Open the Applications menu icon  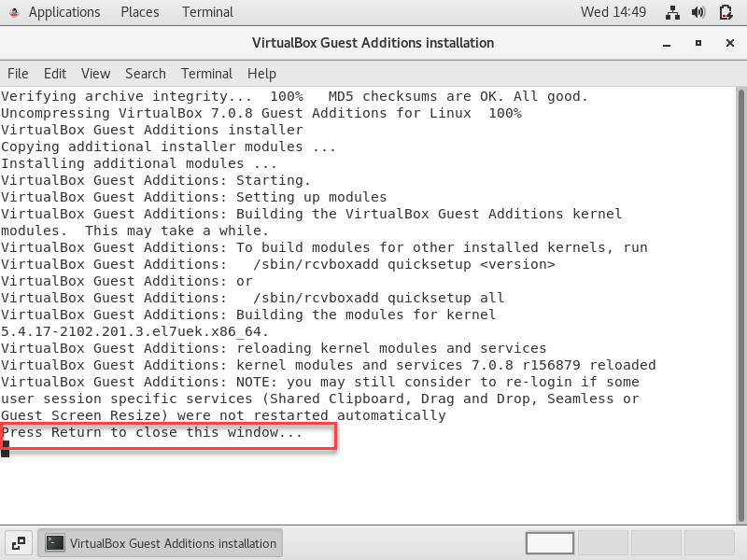(x=13, y=12)
